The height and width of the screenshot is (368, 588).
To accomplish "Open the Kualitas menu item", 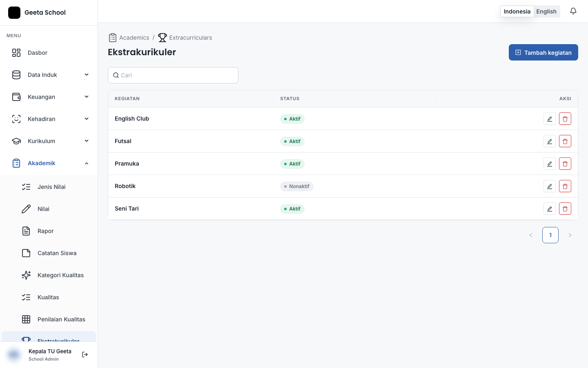I will tap(49, 297).
